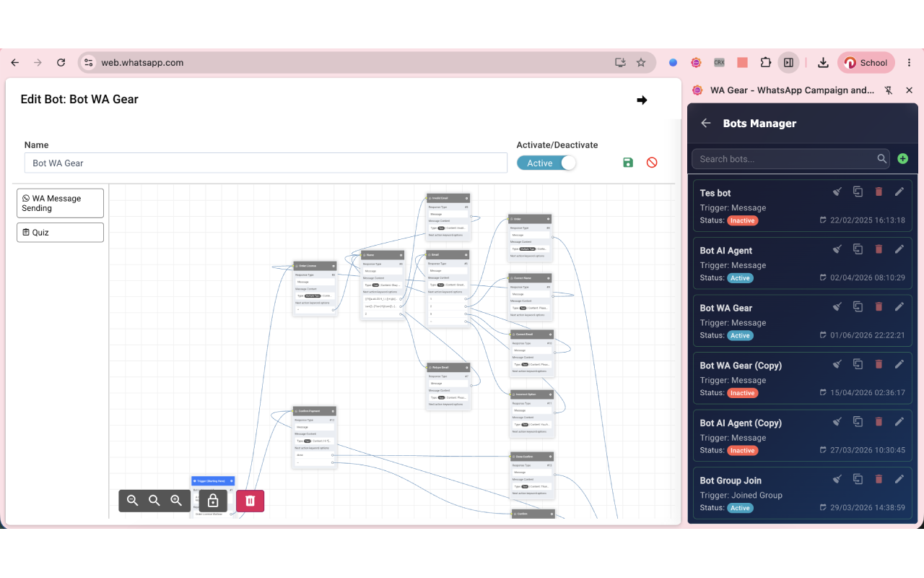This screenshot has width=924, height=578.
Task: Duplicate Bot AI Agent
Action: 858,249
